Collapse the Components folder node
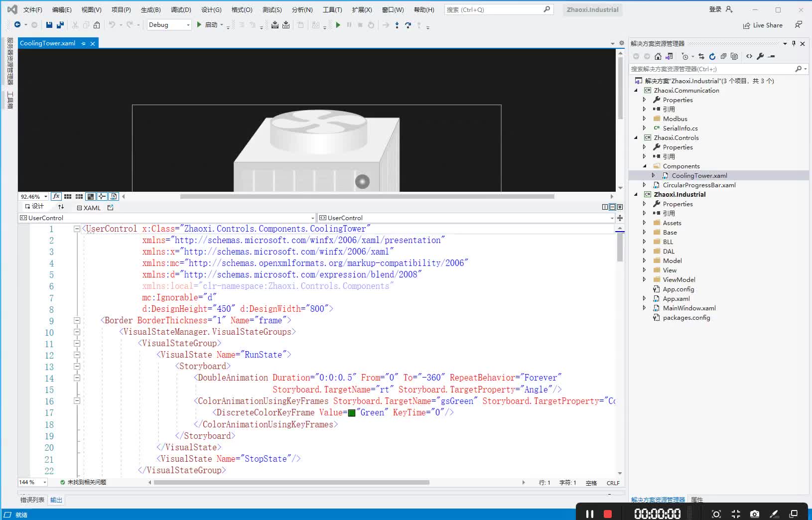The width and height of the screenshot is (812, 520). coord(645,166)
